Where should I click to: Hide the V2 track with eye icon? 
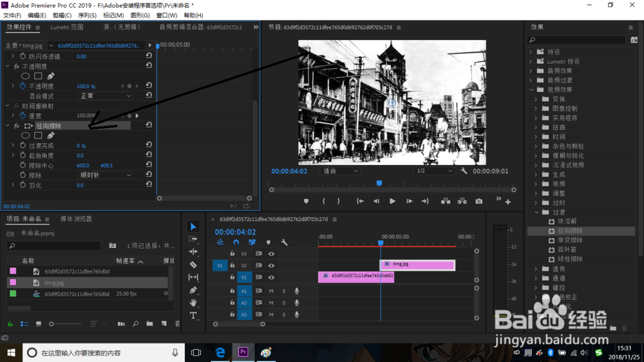271,265
